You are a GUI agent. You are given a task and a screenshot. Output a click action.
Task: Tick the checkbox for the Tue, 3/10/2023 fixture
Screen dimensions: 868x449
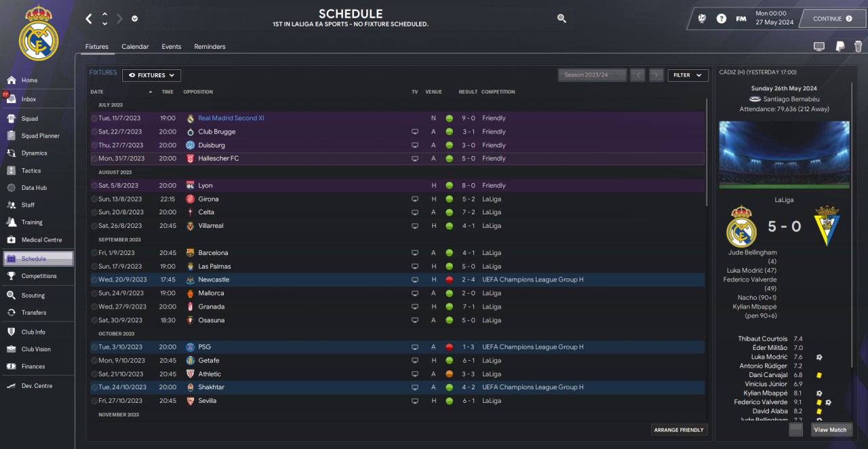coord(94,347)
